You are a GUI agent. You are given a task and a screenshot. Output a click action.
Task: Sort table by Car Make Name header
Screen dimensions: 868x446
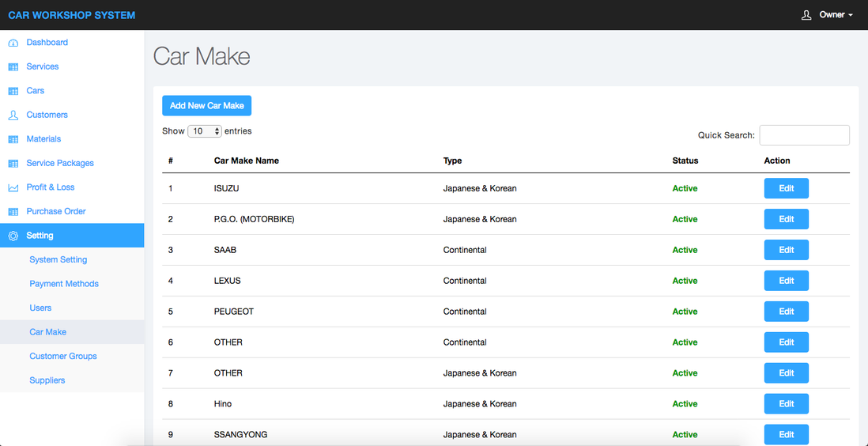tap(247, 161)
